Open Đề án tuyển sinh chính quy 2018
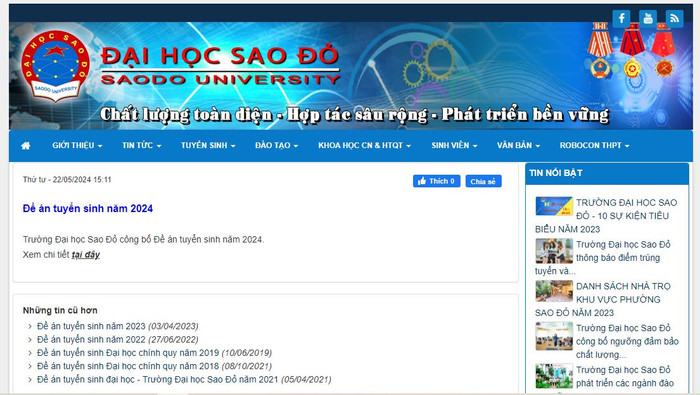 (x=128, y=366)
